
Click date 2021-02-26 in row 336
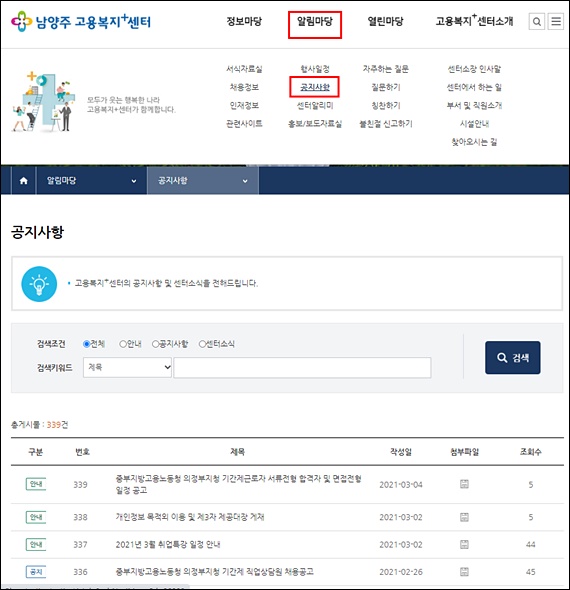(x=401, y=572)
